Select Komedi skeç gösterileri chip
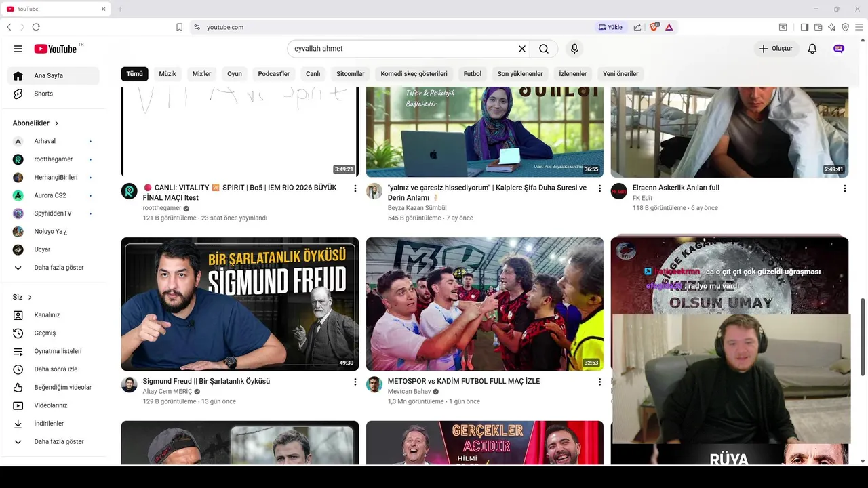The image size is (868, 488). tap(414, 74)
